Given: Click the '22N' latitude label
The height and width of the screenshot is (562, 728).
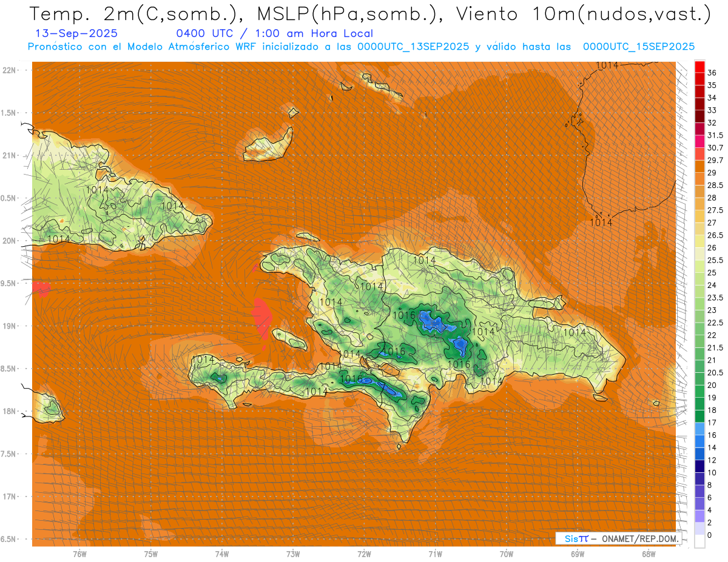Looking at the screenshot, I should [x=9, y=70].
